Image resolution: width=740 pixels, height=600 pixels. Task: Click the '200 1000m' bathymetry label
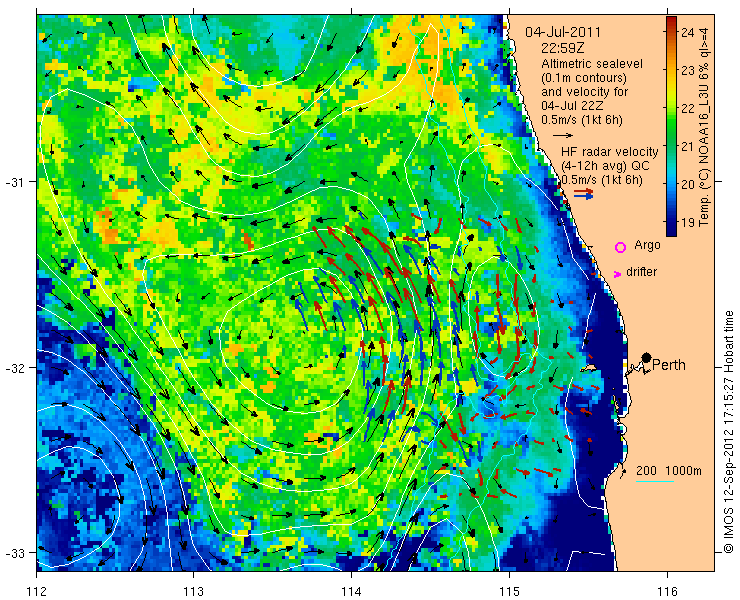click(668, 471)
